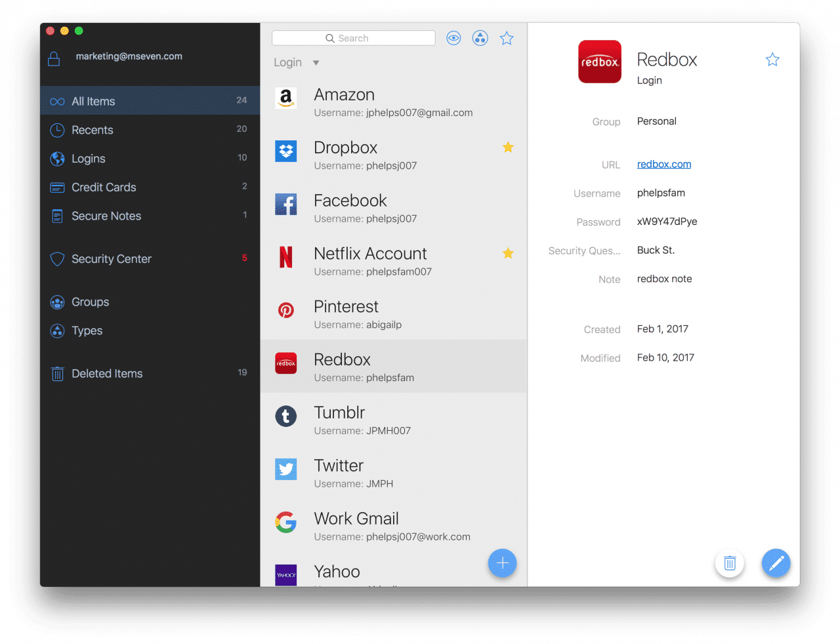Click the Recents count 20

(241, 129)
